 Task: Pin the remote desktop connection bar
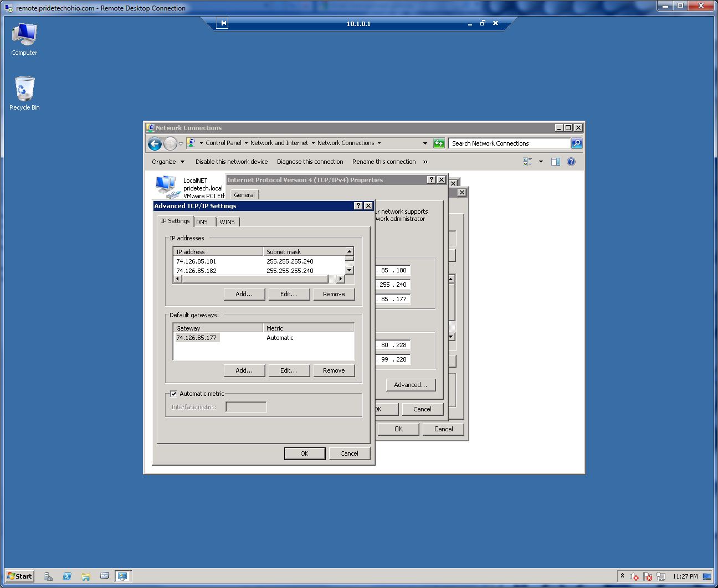222,23
